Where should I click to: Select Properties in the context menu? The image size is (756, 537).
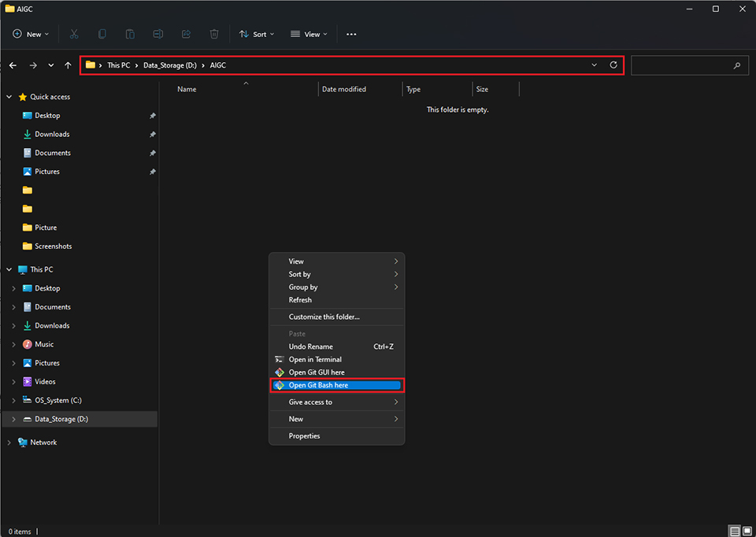click(304, 436)
